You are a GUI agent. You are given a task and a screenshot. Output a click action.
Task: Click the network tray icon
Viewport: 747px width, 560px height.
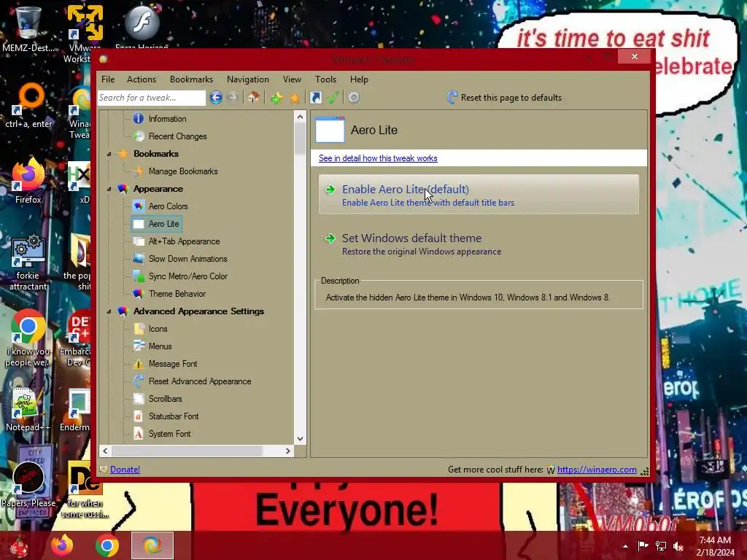[661, 546]
